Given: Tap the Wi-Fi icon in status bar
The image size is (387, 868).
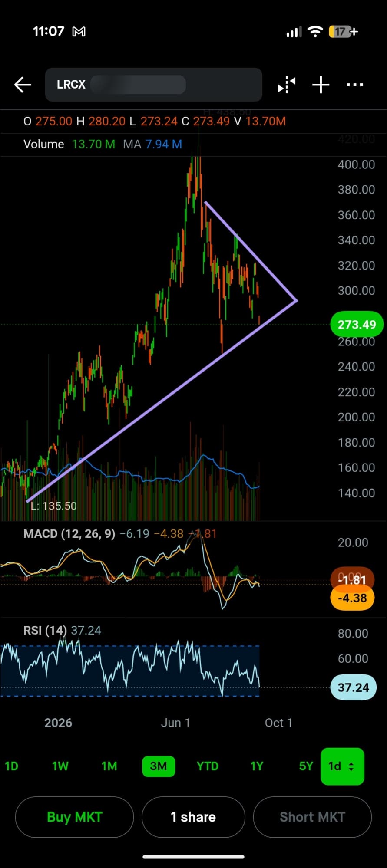Looking at the screenshot, I should [x=315, y=32].
